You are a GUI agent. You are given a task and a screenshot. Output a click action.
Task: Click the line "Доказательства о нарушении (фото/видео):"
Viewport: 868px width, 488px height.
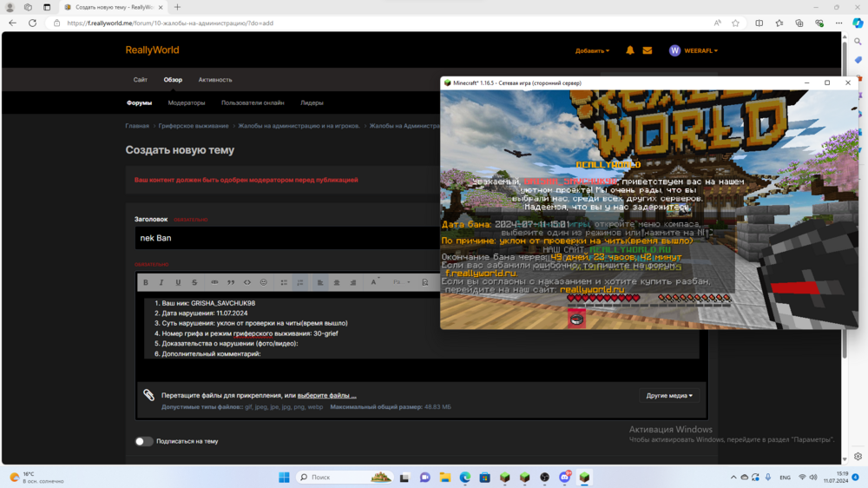click(x=230, y=344)
